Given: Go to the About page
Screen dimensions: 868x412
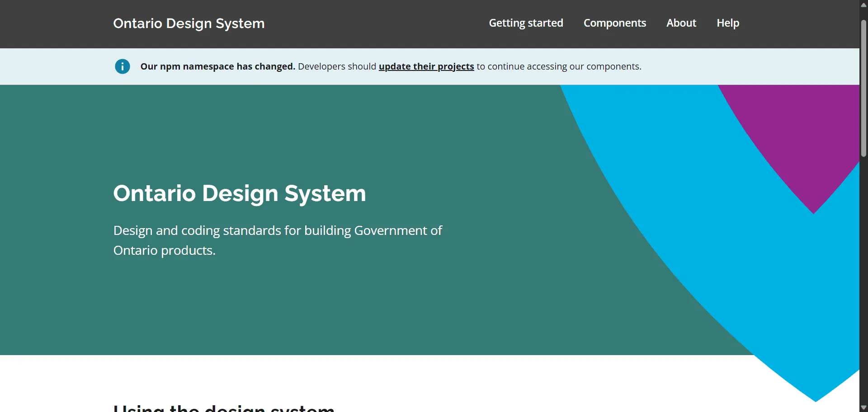Looking at the screenshot, I should tap(681, 23).
